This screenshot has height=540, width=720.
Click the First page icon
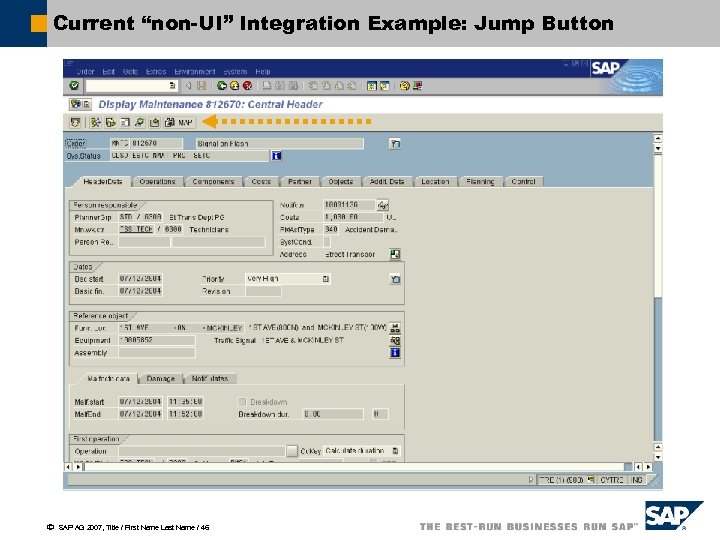[313, 85]
